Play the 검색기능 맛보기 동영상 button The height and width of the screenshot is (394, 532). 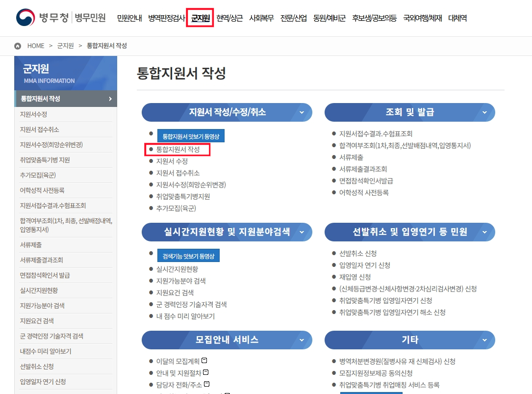coord(188,256)
